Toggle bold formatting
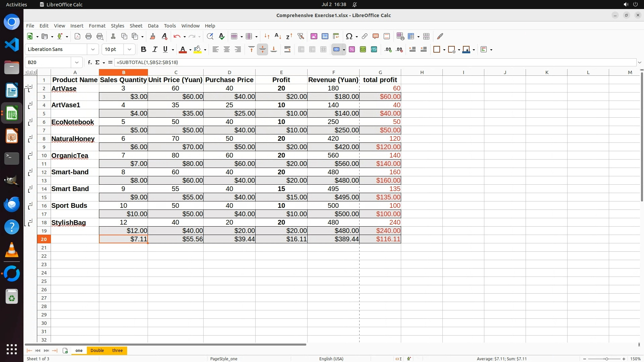The height and width of the screenshot is (362, 644). coord(144,49)
